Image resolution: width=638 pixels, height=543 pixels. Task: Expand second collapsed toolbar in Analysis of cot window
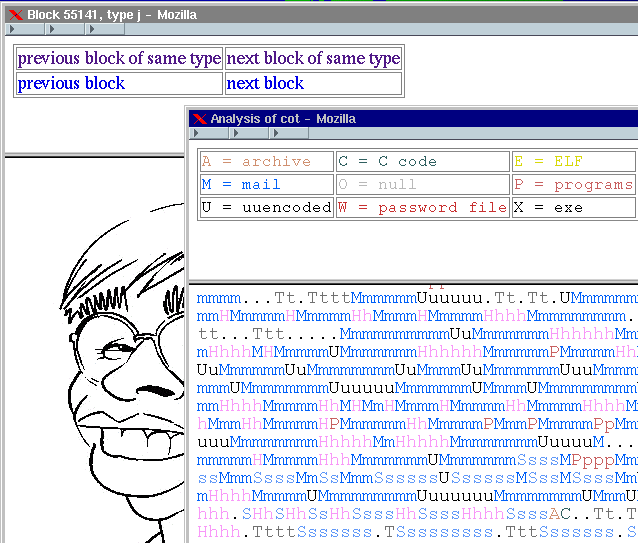[x=249, y=133]
